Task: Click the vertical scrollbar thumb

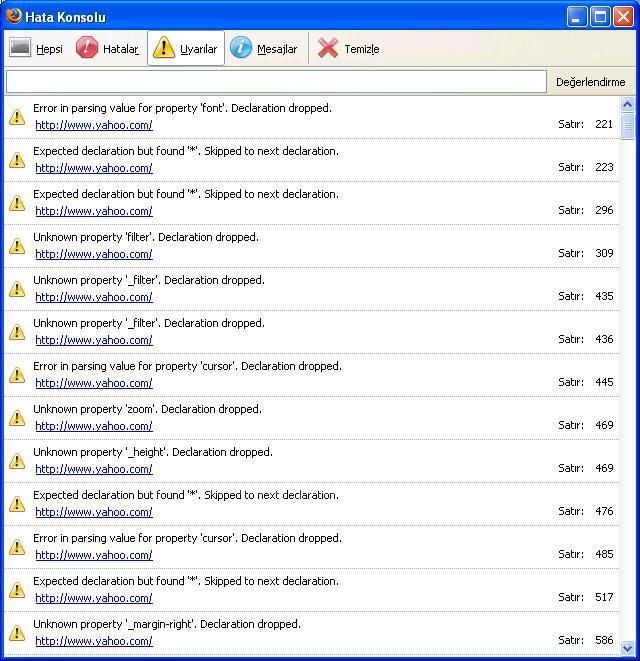Action: coord(628,126)
